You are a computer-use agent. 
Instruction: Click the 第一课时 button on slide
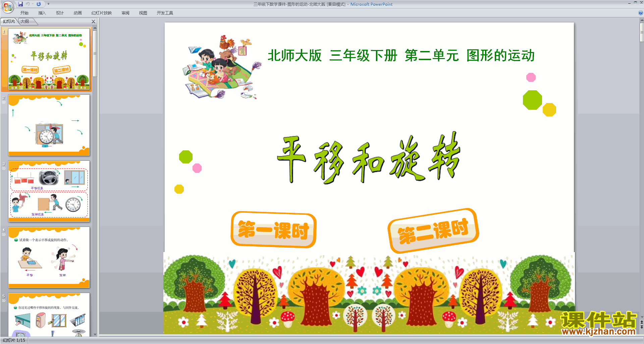[274, 230]
